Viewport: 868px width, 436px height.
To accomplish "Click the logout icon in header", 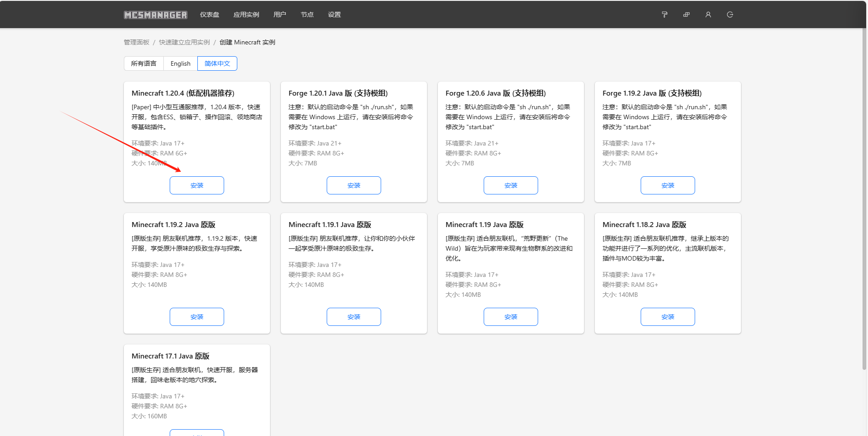I will (x=730, y=15).
